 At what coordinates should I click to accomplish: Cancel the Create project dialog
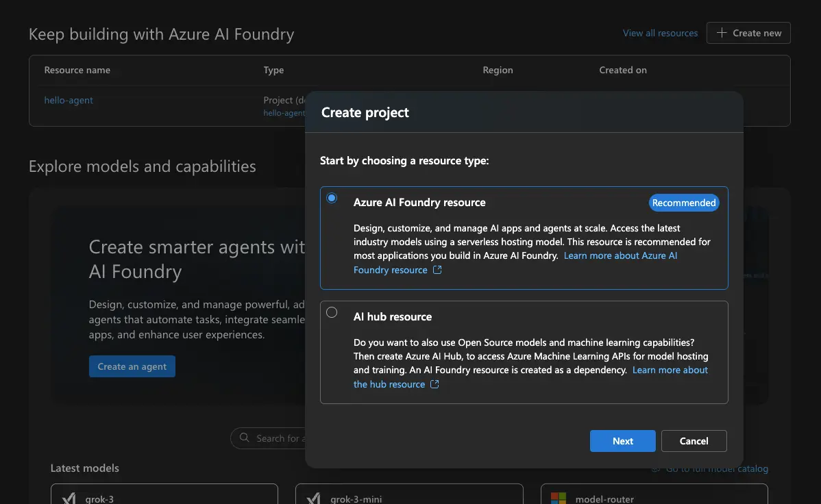[694, 441]
